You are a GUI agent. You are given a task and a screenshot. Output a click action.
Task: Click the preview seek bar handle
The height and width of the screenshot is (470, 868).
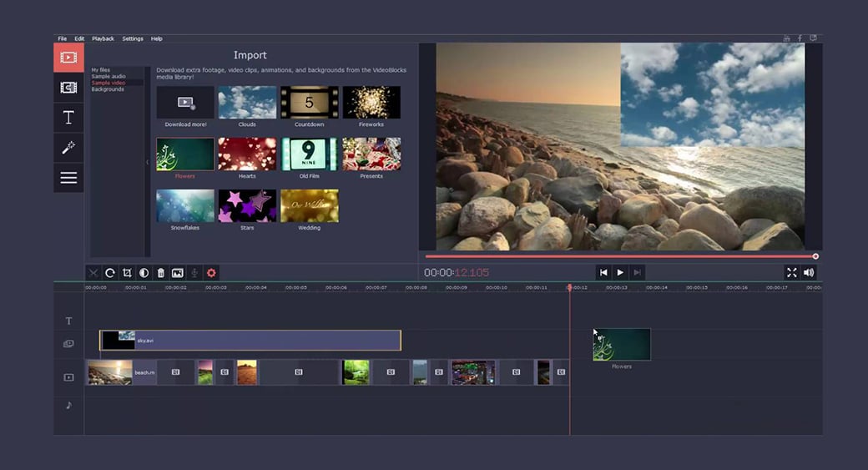coord(815,256)
